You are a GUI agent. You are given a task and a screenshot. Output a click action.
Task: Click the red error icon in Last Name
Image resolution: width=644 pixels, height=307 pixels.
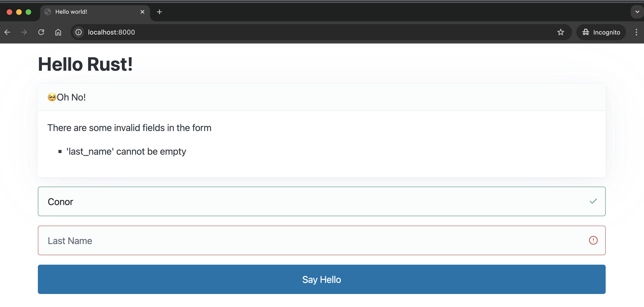(593, 241)
